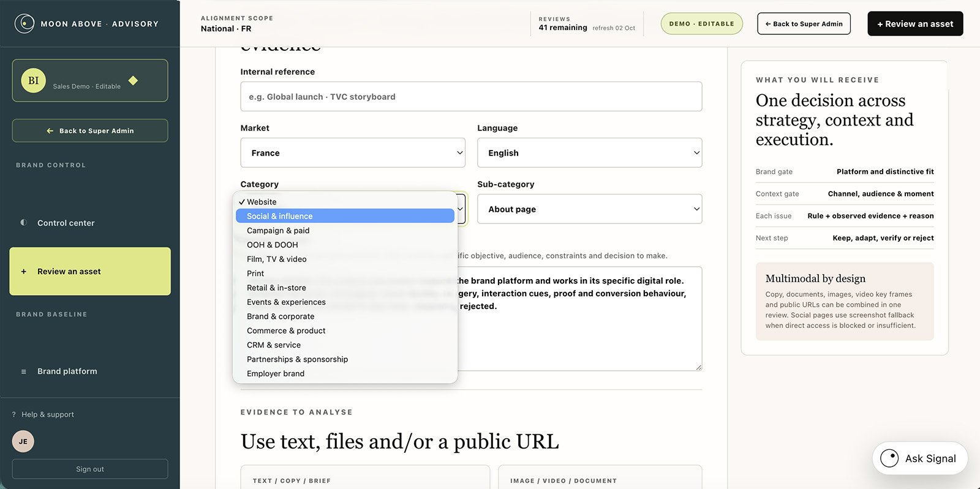The width and height of the screenshot is (980, 489).
Task: Pick Partnerships & sponsorship category
Action: [345, 359]
